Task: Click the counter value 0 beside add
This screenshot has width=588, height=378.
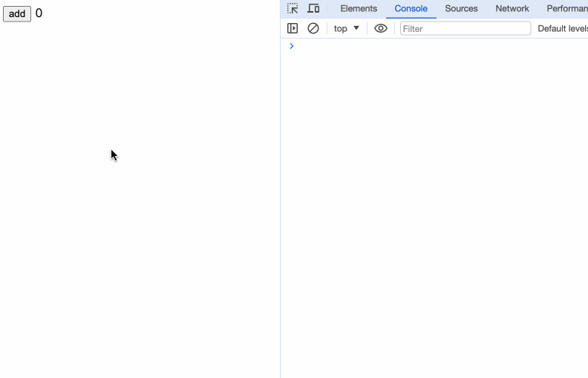Action: (x=39, y=13)
